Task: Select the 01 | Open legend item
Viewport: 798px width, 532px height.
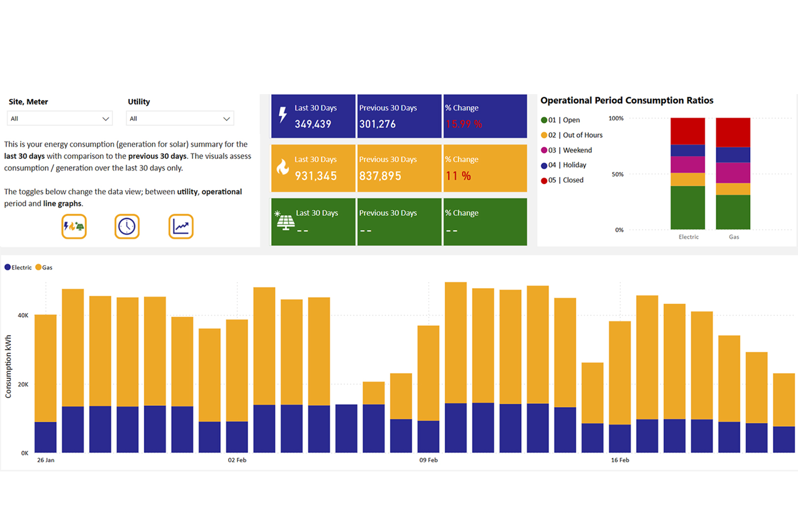Action: pos(561,120)
